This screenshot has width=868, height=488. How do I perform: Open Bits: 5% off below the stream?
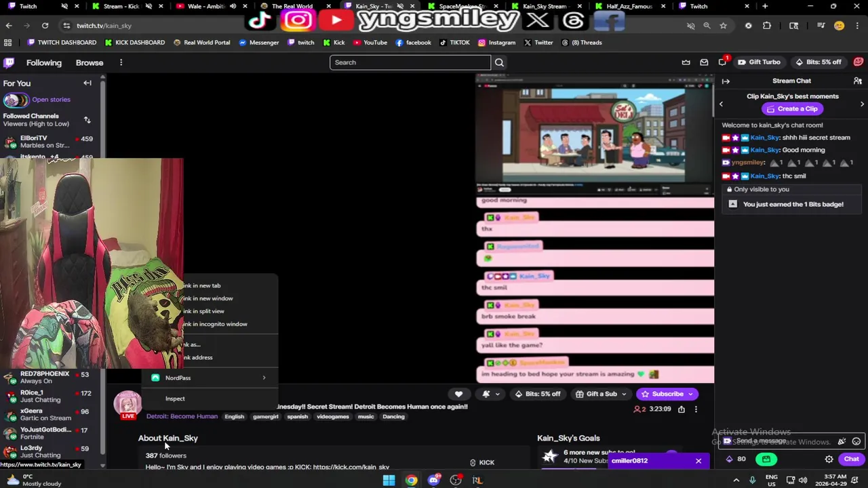pos(538,394)
